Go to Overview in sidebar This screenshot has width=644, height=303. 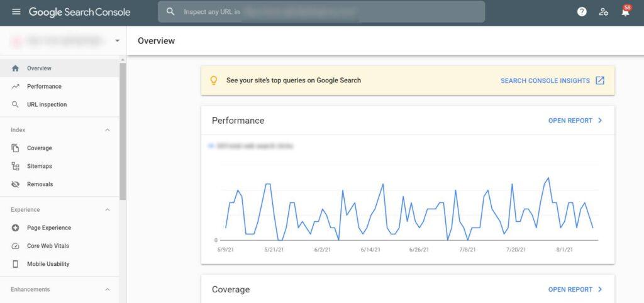pyautogui.click(x=60, y=68)
